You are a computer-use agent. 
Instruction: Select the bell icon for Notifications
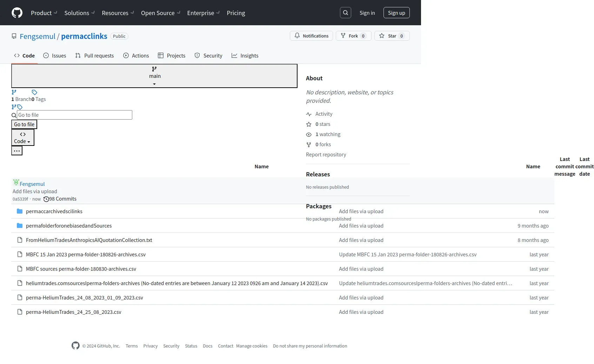[x=297, y=36]
